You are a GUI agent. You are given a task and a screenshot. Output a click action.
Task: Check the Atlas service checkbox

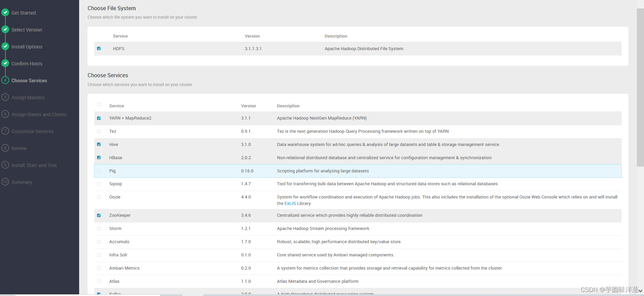click(x=99, y=281)
